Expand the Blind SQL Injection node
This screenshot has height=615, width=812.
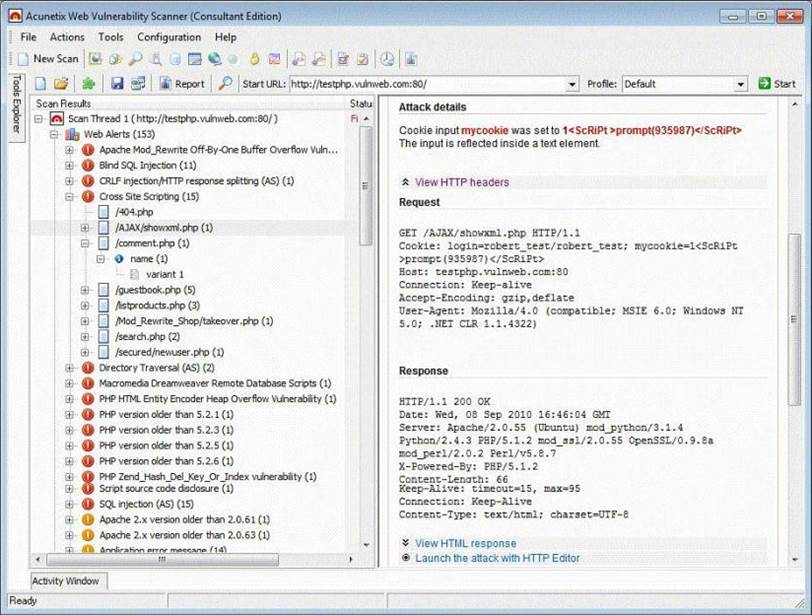tap(70, 165)
